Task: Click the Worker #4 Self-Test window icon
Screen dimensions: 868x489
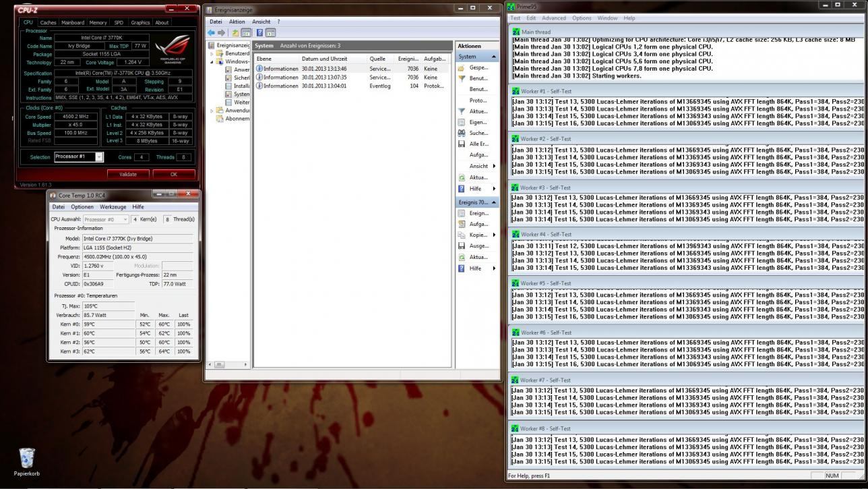Action: [x=516, y=234]
